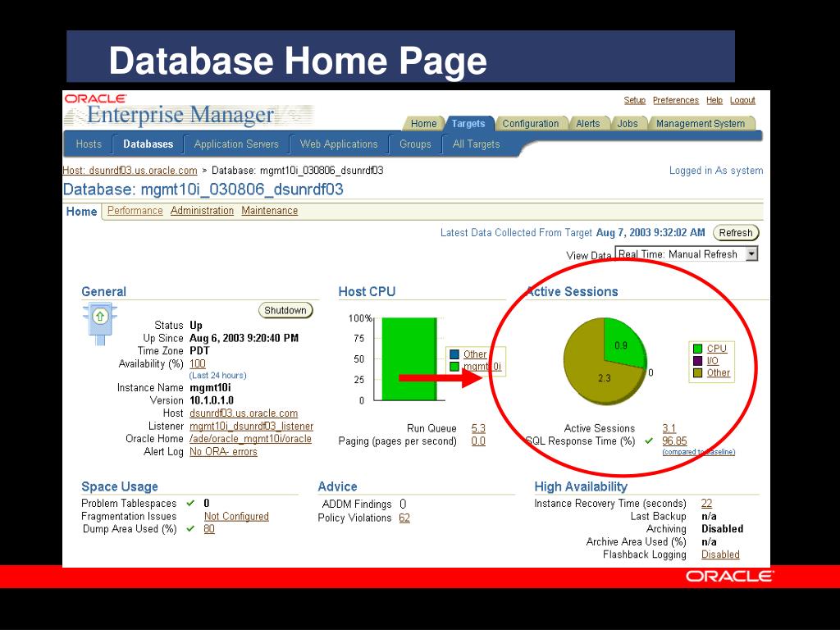Open the Help link
840x630 pixels.
(714, 100)
